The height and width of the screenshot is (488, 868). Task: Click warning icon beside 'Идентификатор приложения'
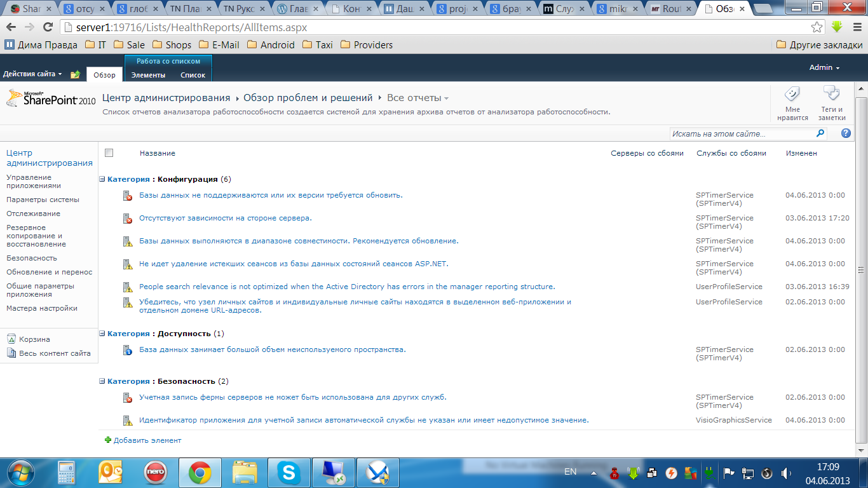[127, 421]
